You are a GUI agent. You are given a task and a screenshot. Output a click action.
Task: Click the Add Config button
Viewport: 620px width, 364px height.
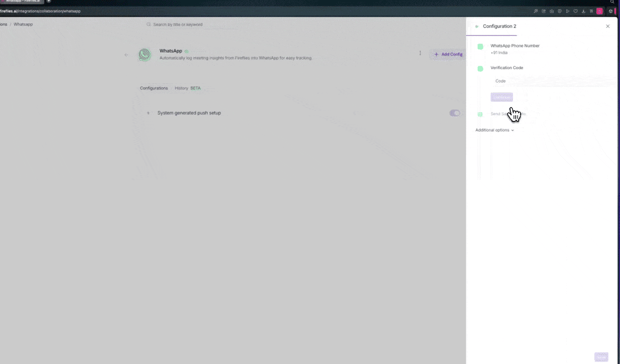click(x=448, y=54)
